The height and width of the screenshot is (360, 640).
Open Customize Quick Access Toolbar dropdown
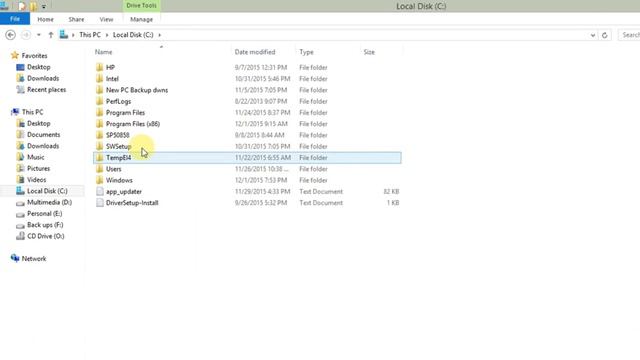coord(44,7)
